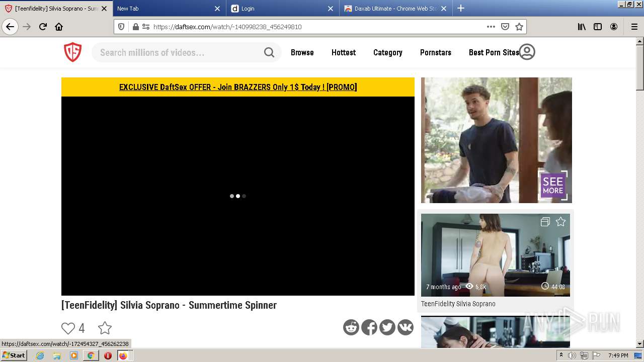644x362 pixels.
Task: Close the Daxab Ultimate tab
Action: (x=444, y=9)
